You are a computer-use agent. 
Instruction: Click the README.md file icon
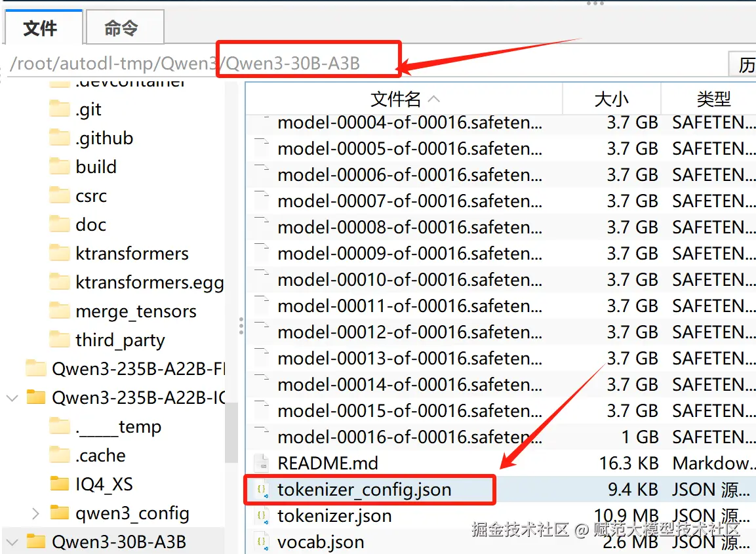pos(262,464)
